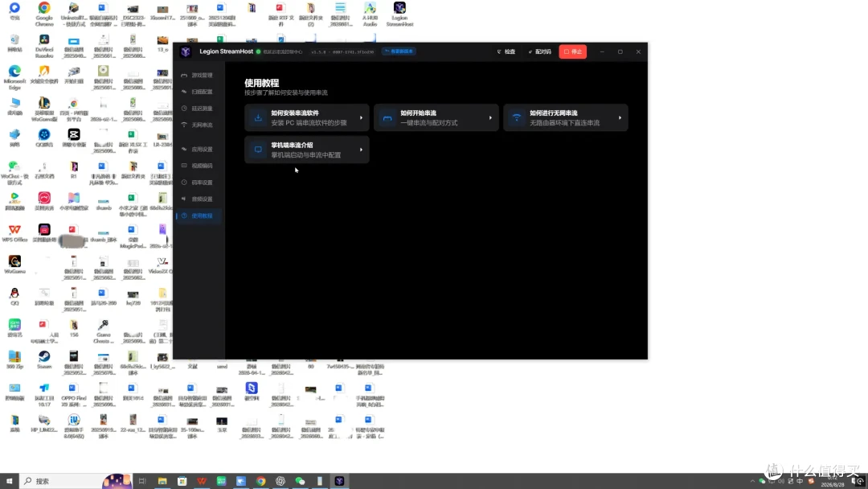Select the 码率设置 sidebar entry
The height and width of the screenshot is (489, 868).
(199, 183)
